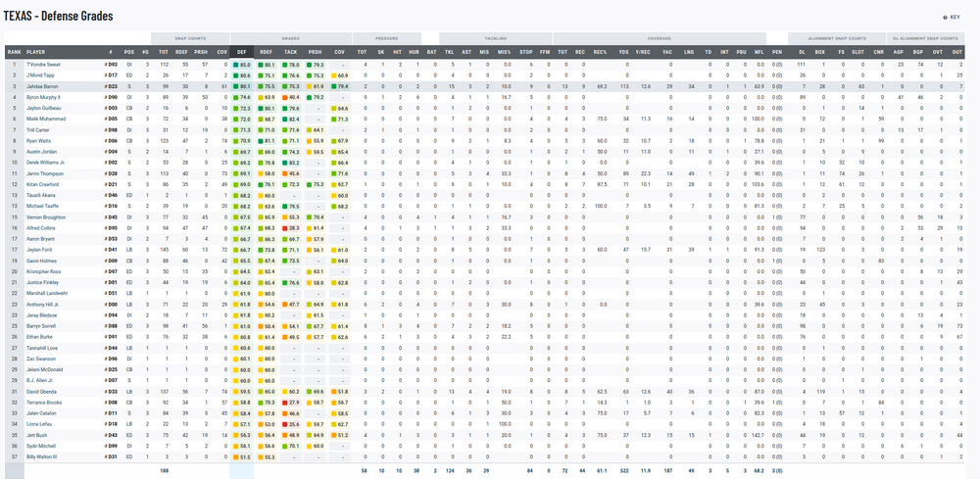Screen dimensions: 980x479
Task: Open Byron Murphy II's player link
Action: (43, 97)
